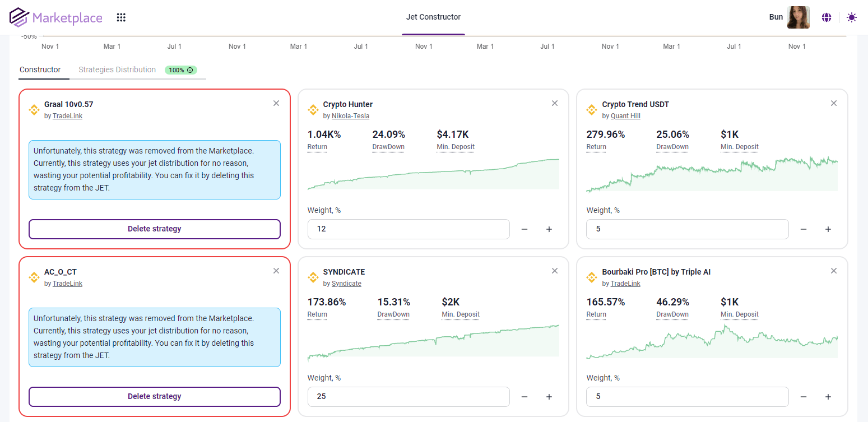Close the Bourbaki Pro card
Screen dimensions: 868x422
pos(834,271)
